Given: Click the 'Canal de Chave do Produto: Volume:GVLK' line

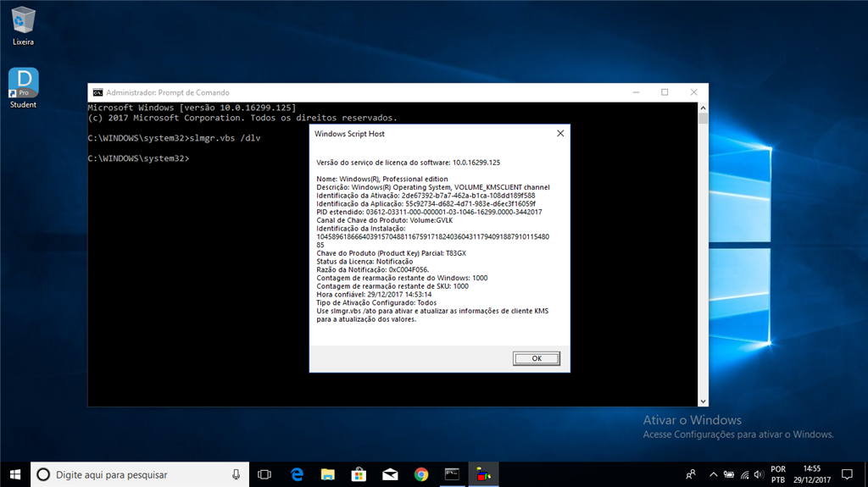Looking at the screenshot, I should [x=384, y=220].
